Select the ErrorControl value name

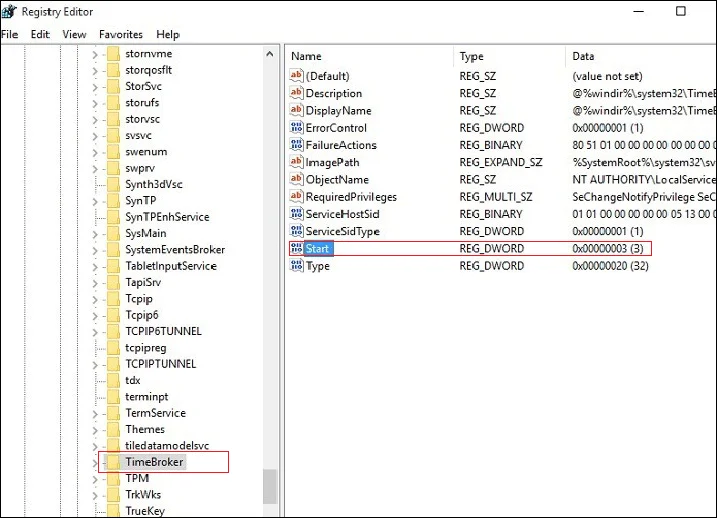pos(336,128)
